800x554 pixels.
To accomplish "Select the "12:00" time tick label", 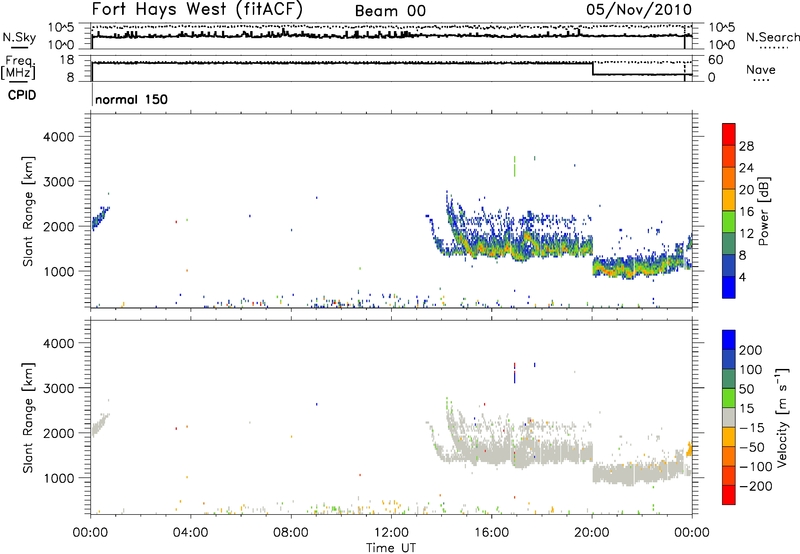I will (x=391, y=533).
